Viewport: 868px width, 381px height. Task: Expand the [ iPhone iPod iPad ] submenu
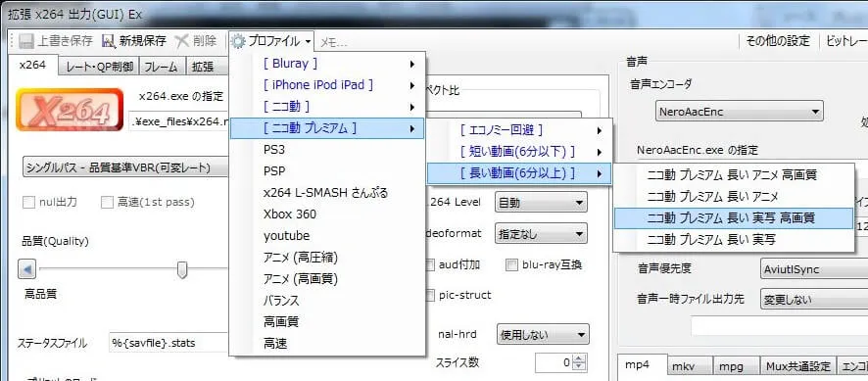click(328, 85)
